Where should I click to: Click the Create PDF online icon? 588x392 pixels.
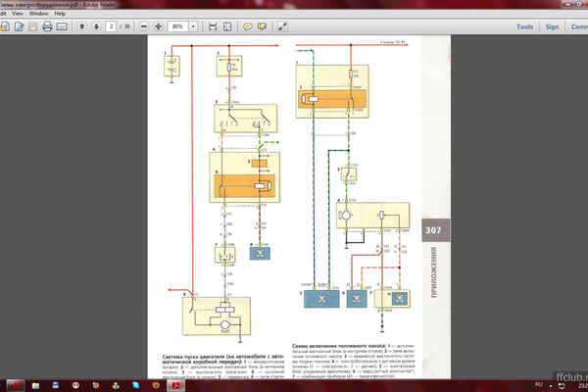click(5, 26)
